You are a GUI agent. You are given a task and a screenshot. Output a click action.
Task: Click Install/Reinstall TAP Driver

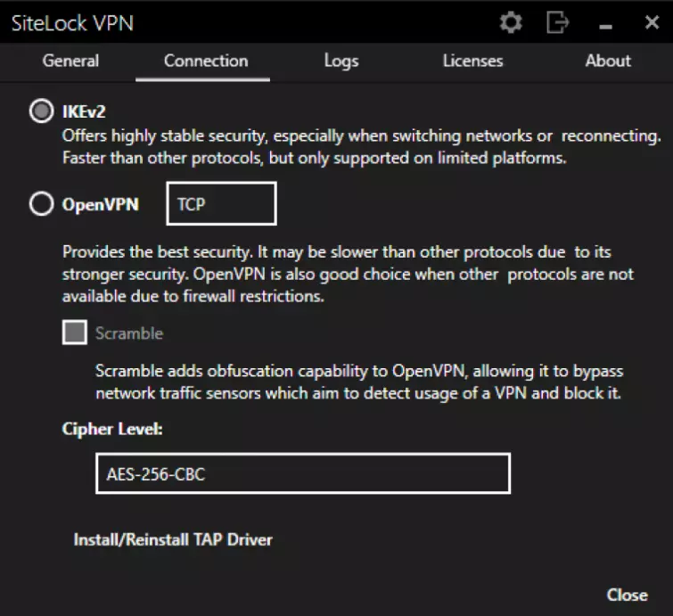tap(173, 539)
